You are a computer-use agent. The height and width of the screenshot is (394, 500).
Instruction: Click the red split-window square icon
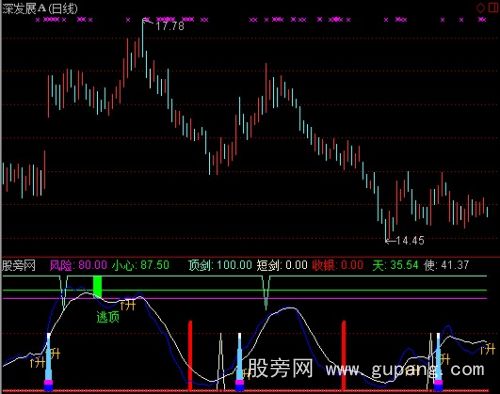[x=493, y=7]
